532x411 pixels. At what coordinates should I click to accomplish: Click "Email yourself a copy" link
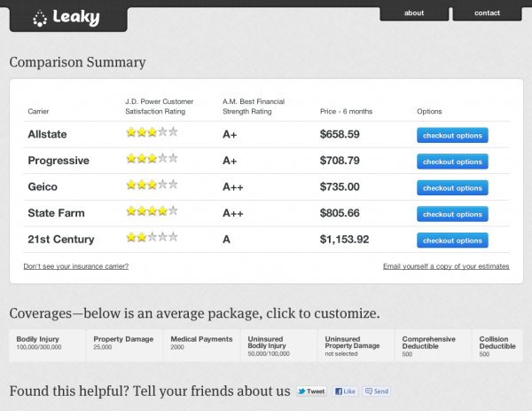click(446, 266)
